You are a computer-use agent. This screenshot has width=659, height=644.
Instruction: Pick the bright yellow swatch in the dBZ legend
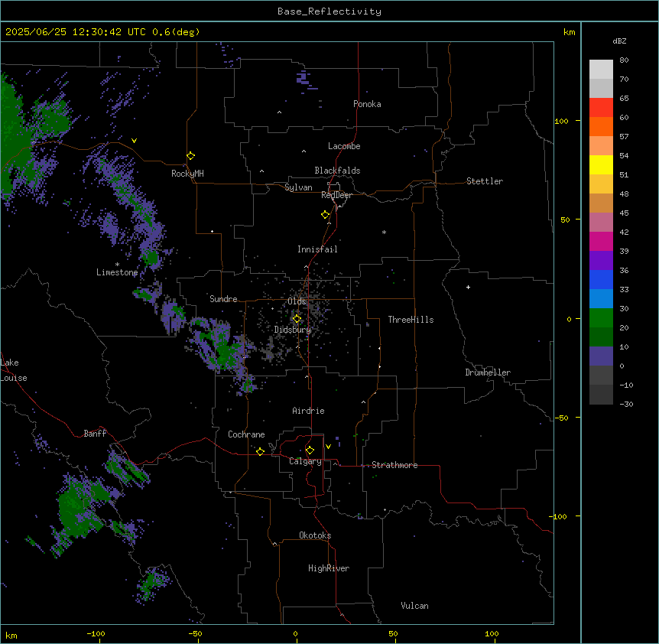601,164
